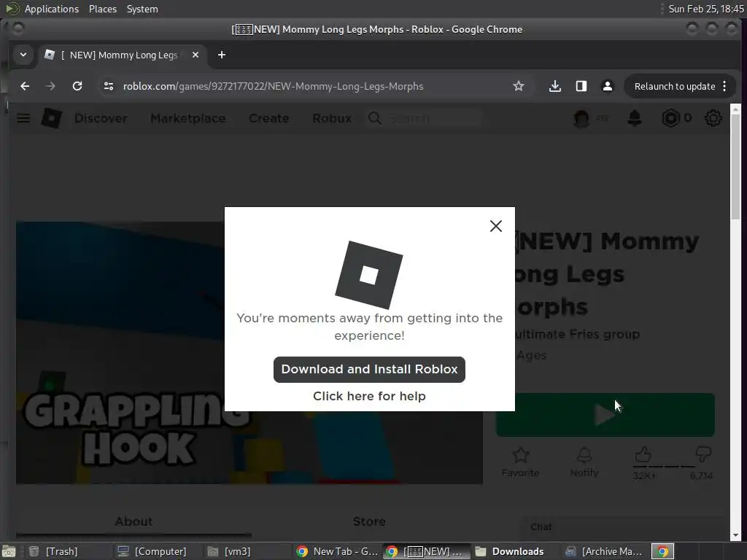Viewport: 747px width, 560px height.
Task: Go back to previous page in Chrome
Action: [25, 86]
